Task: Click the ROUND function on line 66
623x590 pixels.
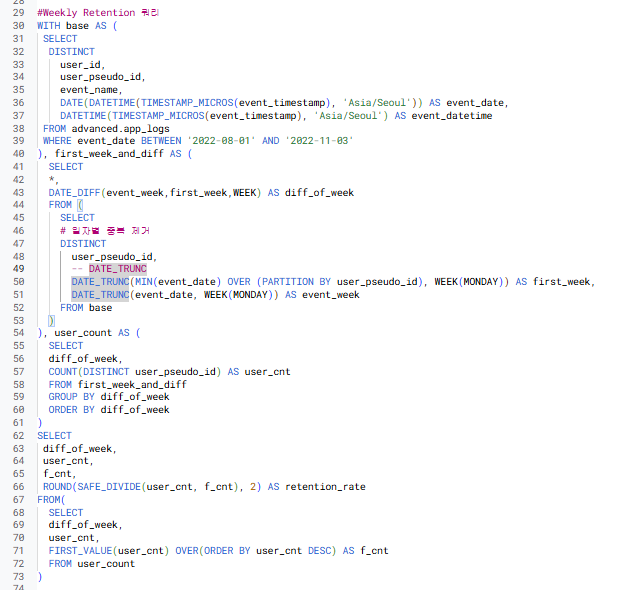Action: [57, 487]
